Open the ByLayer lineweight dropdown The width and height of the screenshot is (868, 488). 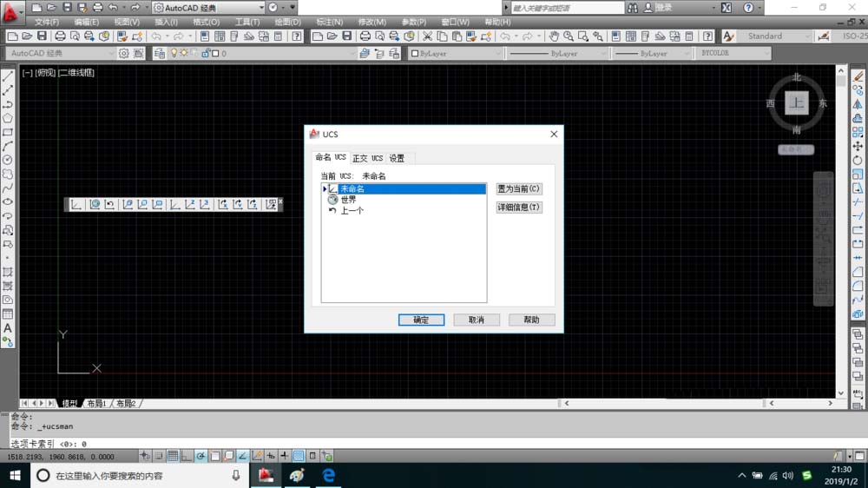pos(652,53)
